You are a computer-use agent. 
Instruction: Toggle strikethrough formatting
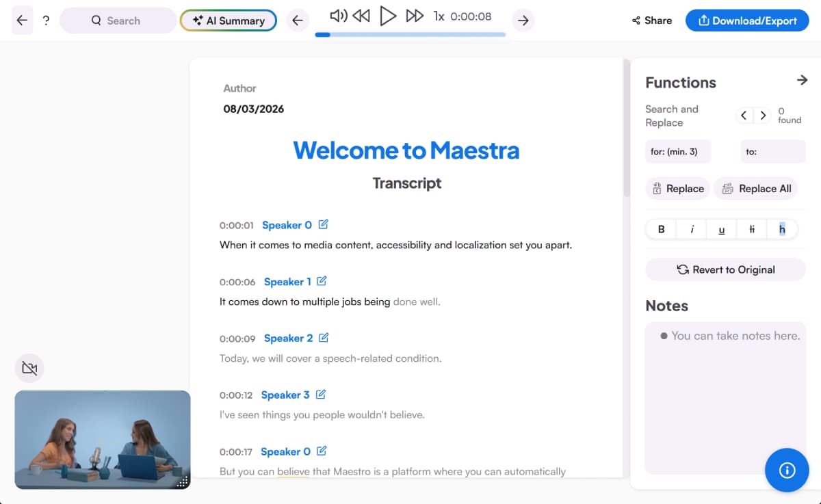pos(752,229)
